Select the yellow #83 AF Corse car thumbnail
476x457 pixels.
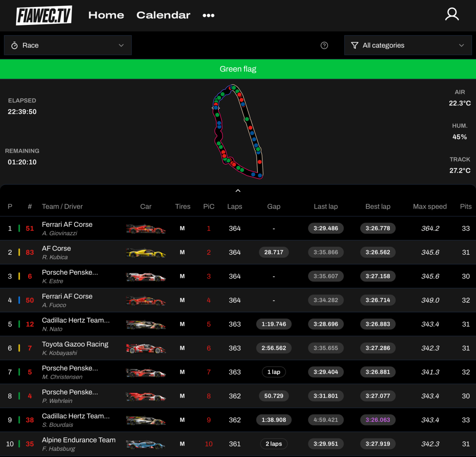(146, 253)
